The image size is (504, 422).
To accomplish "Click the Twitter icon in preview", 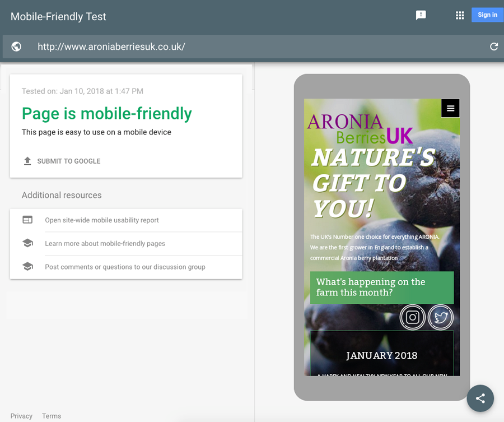I will 441,317.
